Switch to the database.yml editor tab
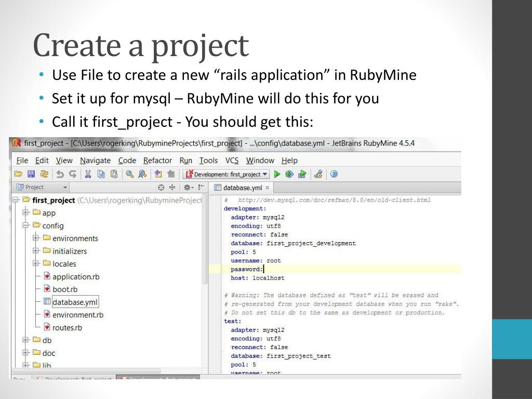This screenshot has height=399, width=532. click(x=241, y=188)
